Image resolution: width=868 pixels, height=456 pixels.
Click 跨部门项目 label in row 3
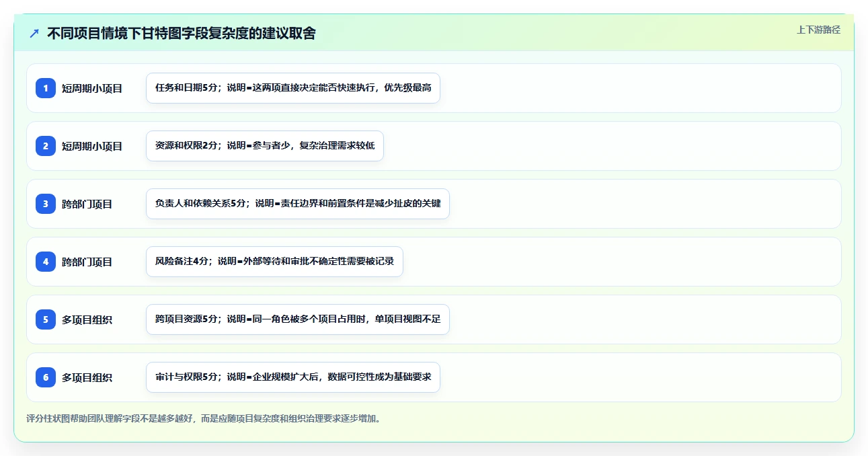click(x=87, y=204)
